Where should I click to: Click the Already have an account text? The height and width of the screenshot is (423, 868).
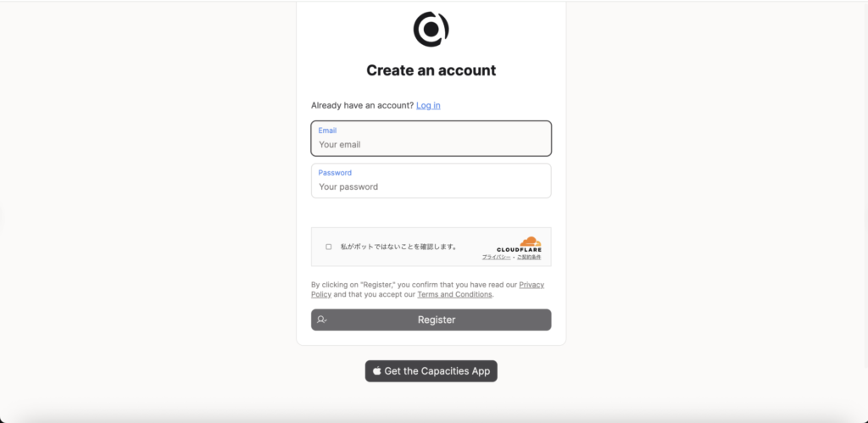coord(363,105)
